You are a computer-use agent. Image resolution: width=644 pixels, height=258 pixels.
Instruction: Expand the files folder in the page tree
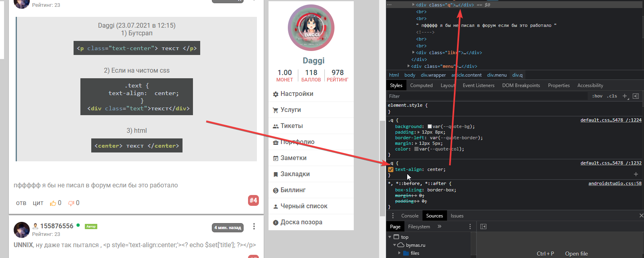click(399, 253)
